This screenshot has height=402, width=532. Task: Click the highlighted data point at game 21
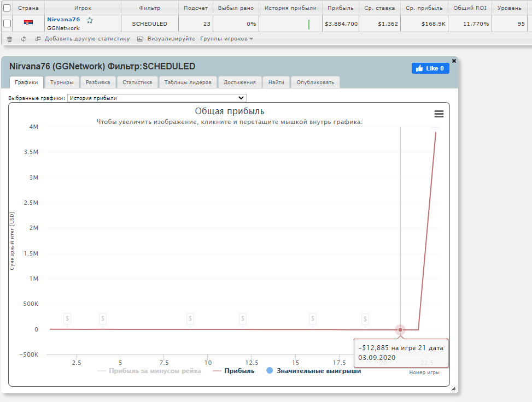point(400,329)
